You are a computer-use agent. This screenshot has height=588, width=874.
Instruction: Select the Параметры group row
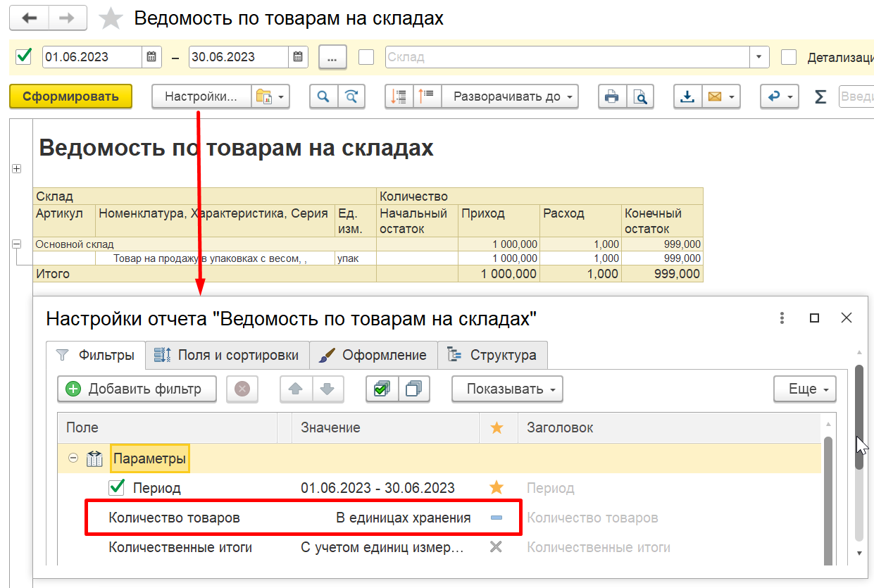tap(439, 458)
